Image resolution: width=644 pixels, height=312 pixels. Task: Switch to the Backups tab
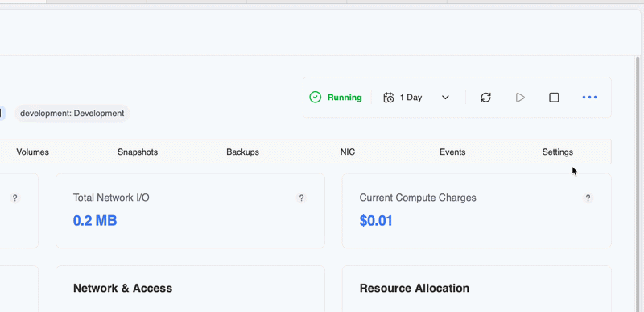click(243, 152)
